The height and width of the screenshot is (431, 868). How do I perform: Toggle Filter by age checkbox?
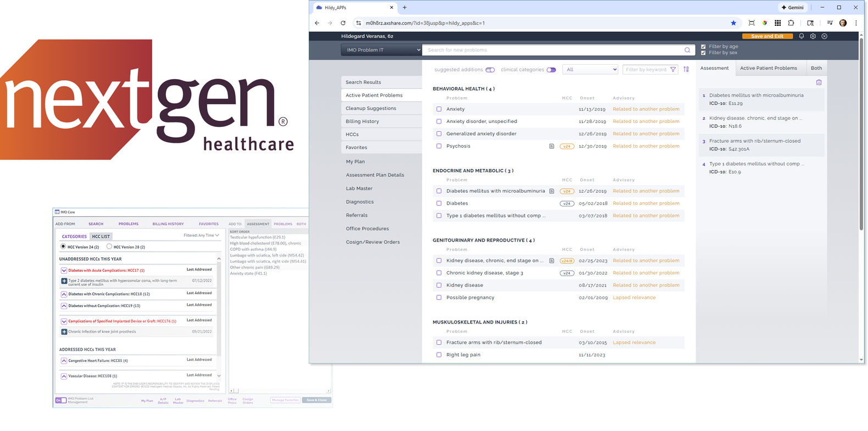(703, 47)
